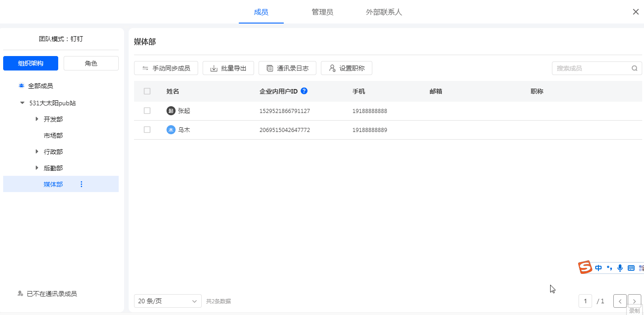Viewport: 644px width, 315px height.
Task: Collapse the 531大太阳pub站 tree node
Action: point(22,103)
